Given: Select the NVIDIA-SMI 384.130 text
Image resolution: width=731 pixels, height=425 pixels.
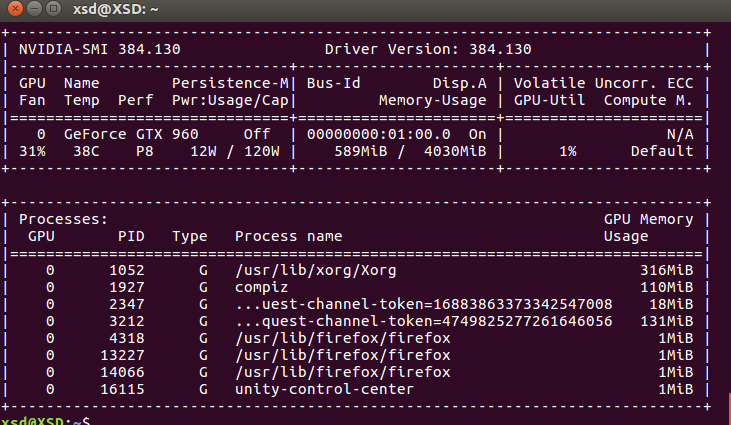Looking at the screenshot, I should click(99, 49).
